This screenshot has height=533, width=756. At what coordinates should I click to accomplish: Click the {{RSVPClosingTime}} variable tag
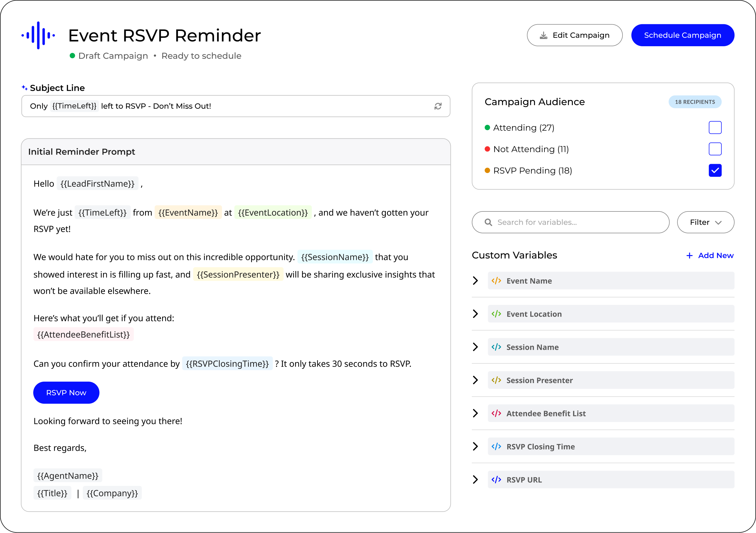227,364
